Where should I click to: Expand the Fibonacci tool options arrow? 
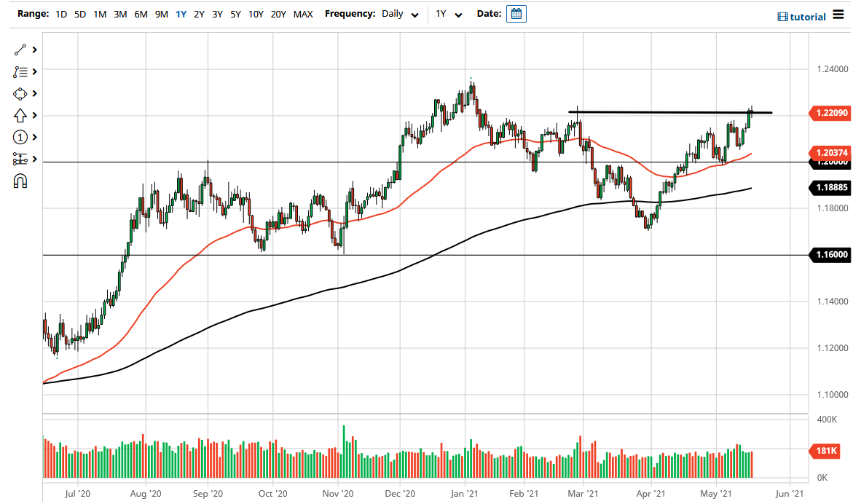pos(35,72)
